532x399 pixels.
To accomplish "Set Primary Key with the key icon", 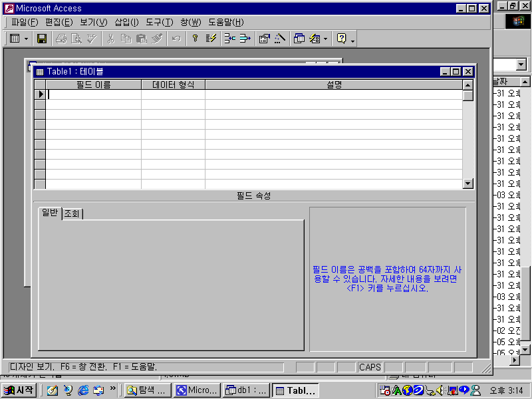I will [x=195, y=39].
